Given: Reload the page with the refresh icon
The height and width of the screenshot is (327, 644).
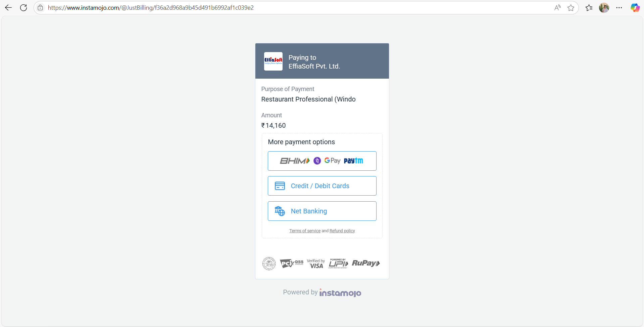Looking at the screenshot, I should point(23,8).
